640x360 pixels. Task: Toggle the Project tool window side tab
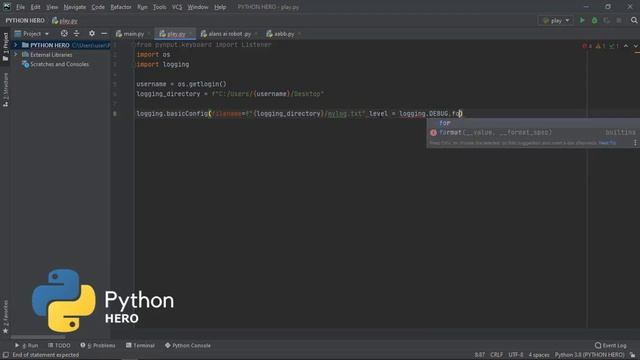click(5, 46)
